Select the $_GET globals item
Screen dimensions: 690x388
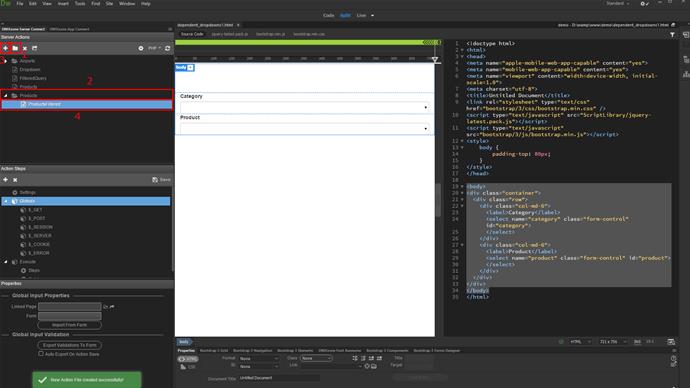[x=35, y=210]
